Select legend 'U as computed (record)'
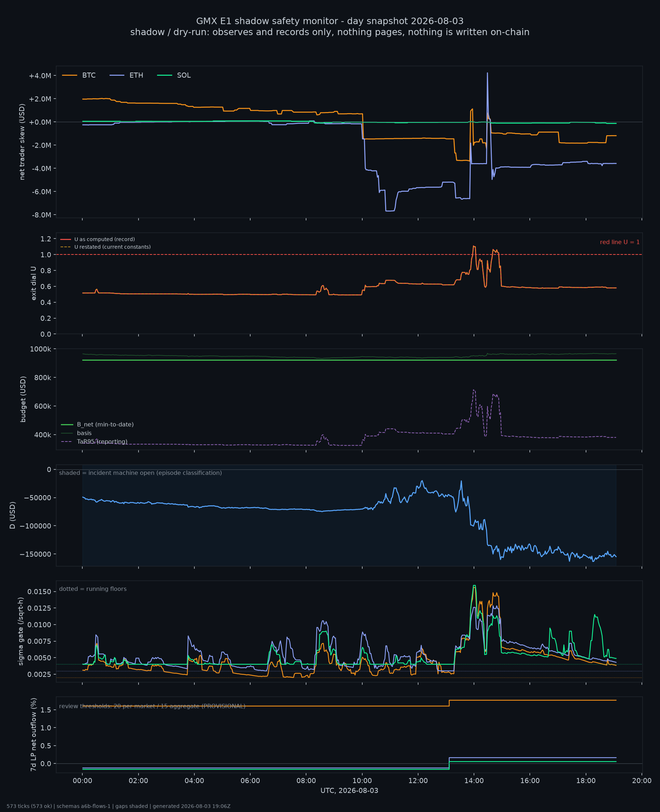Screen dimensions: 660x812 pyautogui.click(x=98, y=239)
